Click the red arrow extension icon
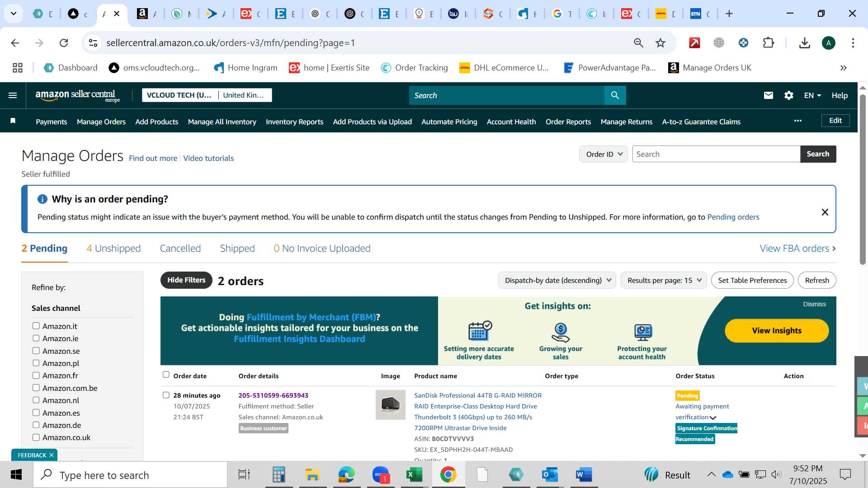The image size is (868, 488). (x=694, y=43)
